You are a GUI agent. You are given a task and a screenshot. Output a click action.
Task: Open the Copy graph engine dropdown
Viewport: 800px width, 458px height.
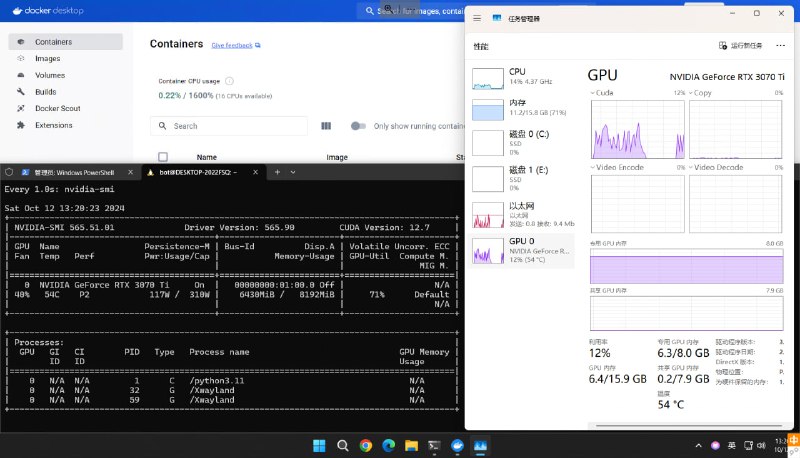click(693, 93)
